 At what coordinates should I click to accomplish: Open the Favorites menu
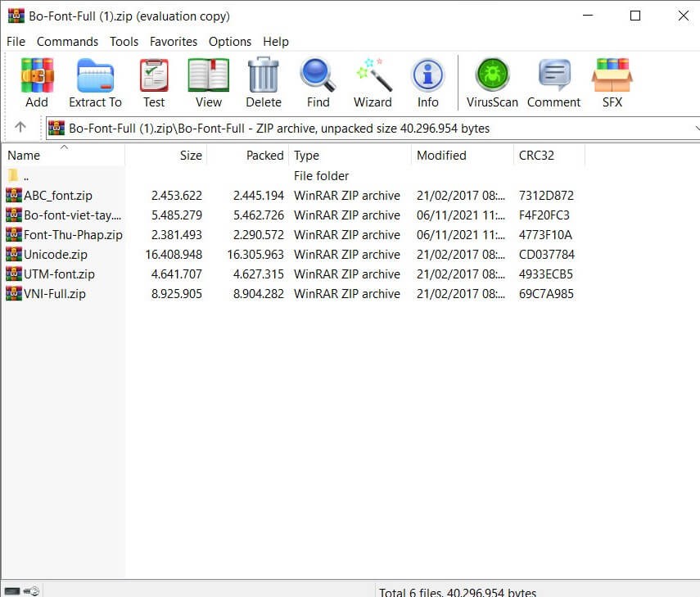coord(174,42)
